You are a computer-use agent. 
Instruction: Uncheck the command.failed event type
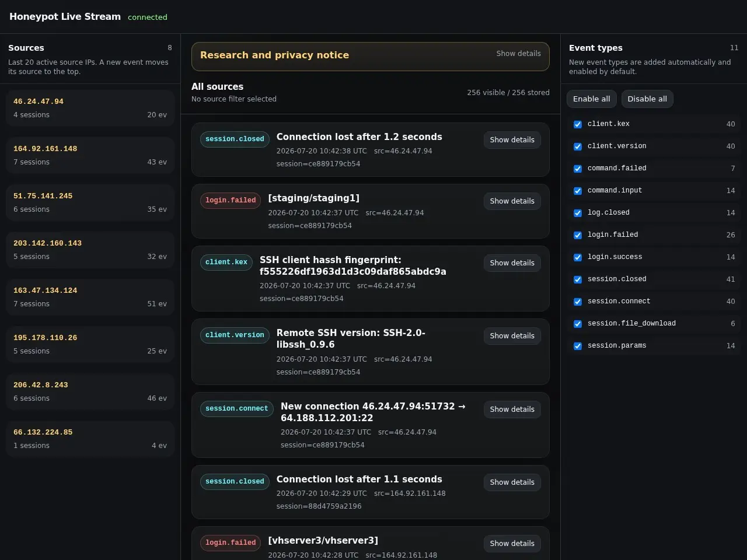578,169
